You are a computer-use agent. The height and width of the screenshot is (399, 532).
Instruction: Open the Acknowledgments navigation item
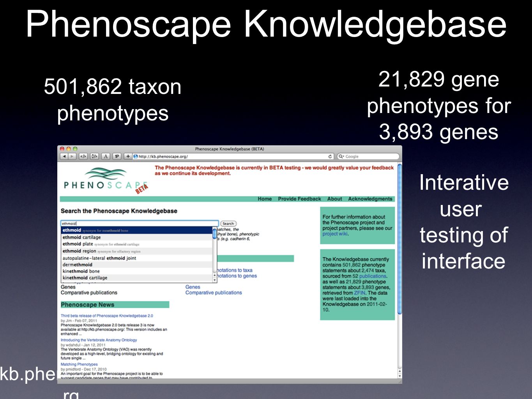370,199
